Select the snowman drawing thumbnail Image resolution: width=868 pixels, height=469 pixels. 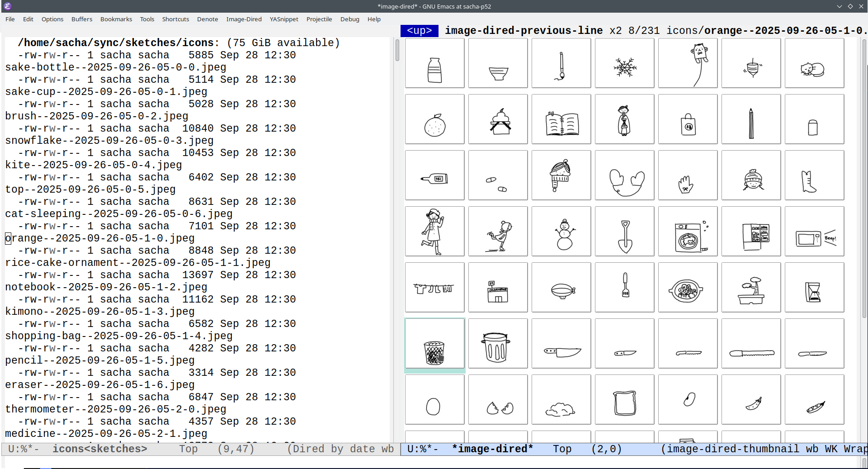561,232
